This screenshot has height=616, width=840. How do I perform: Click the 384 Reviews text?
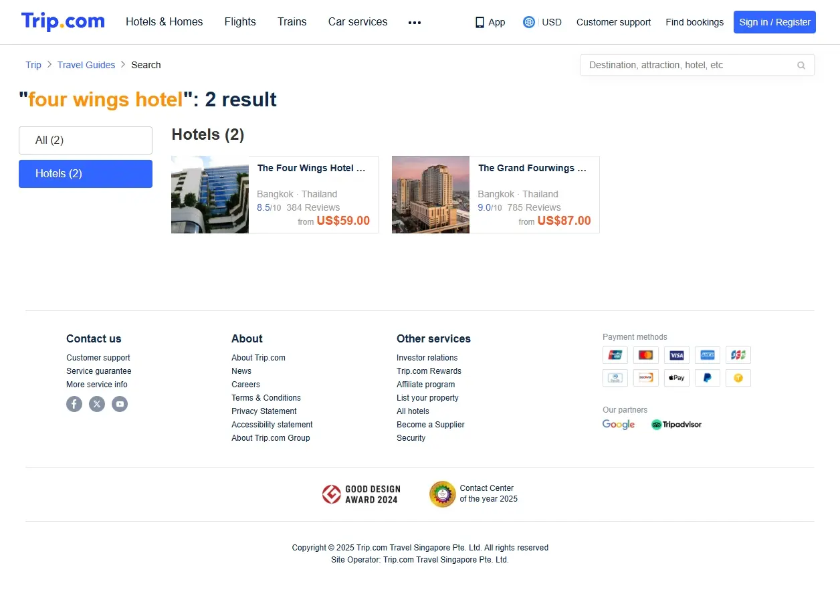(x=313, y=207)
